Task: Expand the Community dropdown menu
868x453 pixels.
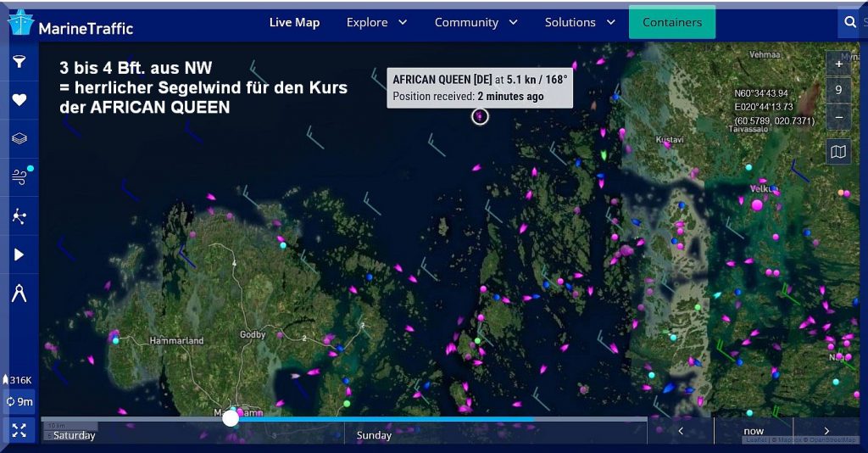Action: (x=476, y=23)
